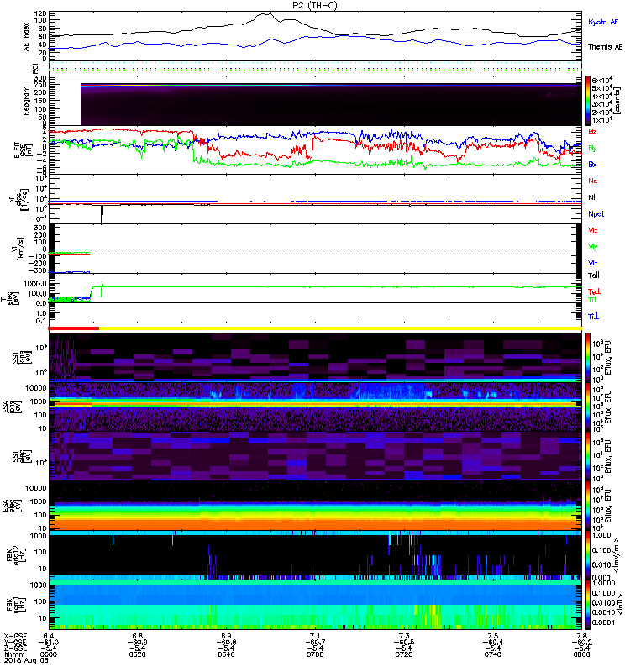Select the green By legend entry
Image resolution: width=630 pixels, height=672 pixels.
click(x=593, y=149)
